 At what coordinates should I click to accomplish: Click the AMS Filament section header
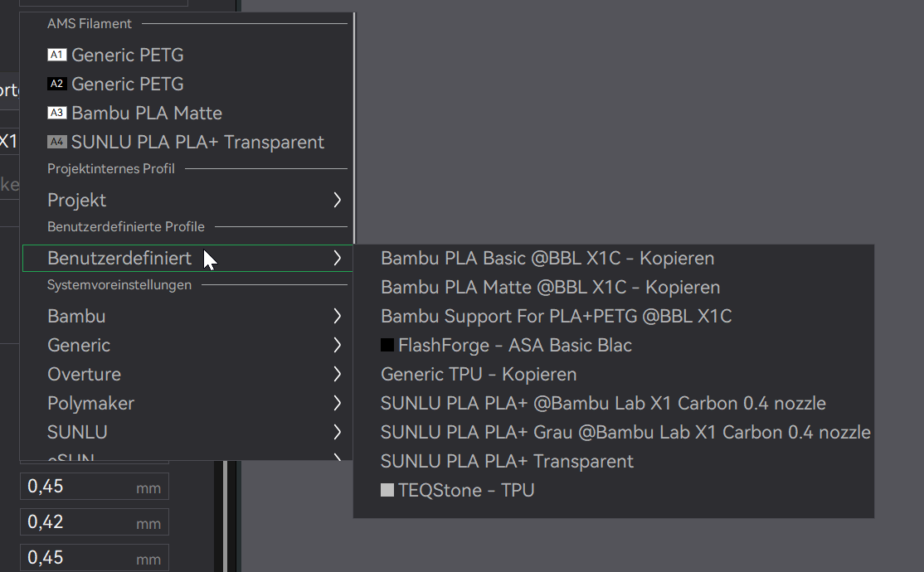pos(90,23)
